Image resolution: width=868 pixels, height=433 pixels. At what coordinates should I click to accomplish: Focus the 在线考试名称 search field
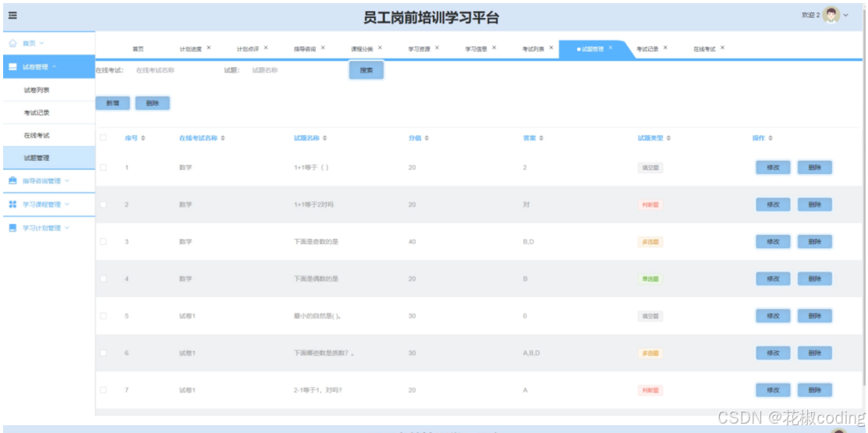click(x=172, y=70)
